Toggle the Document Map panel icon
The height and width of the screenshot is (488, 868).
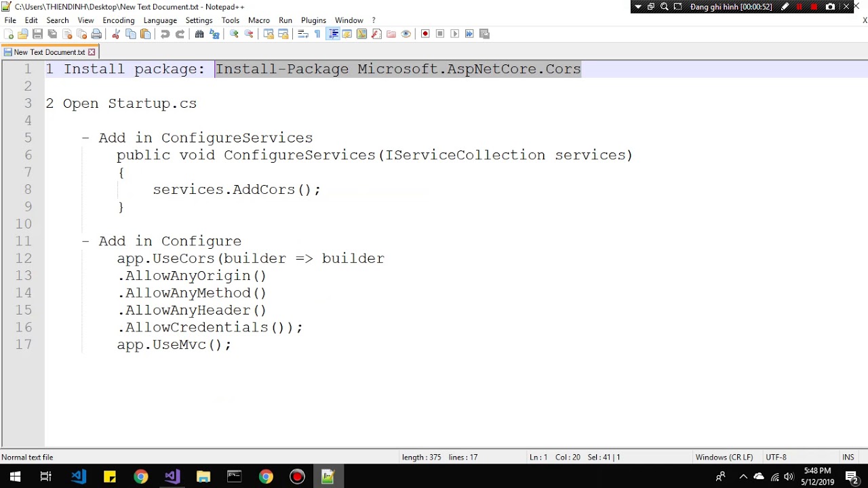coord(361,34)
